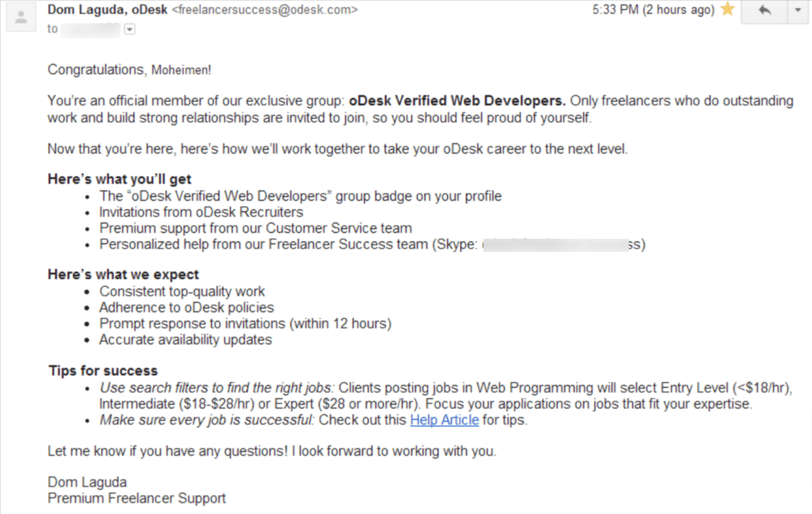Star this email from Dom Laguda
This screenshot has height=514, width=812.
(x=728, y=10)
